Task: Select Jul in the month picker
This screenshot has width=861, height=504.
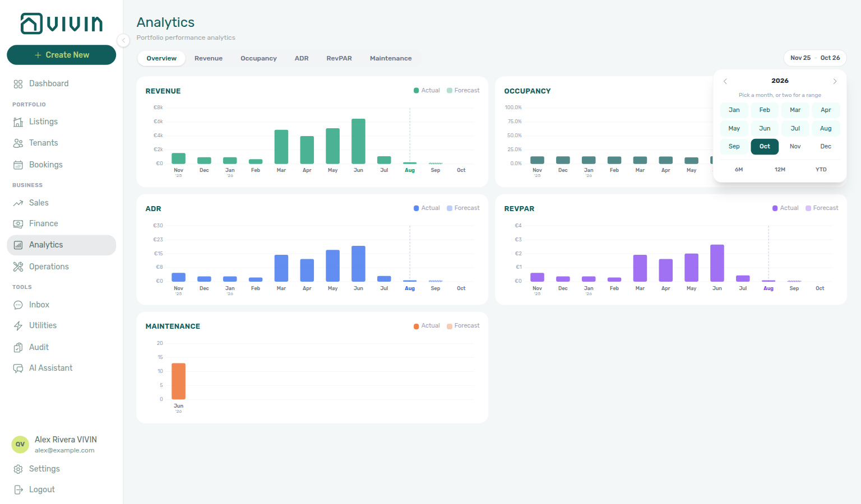Action: (795, 128)
